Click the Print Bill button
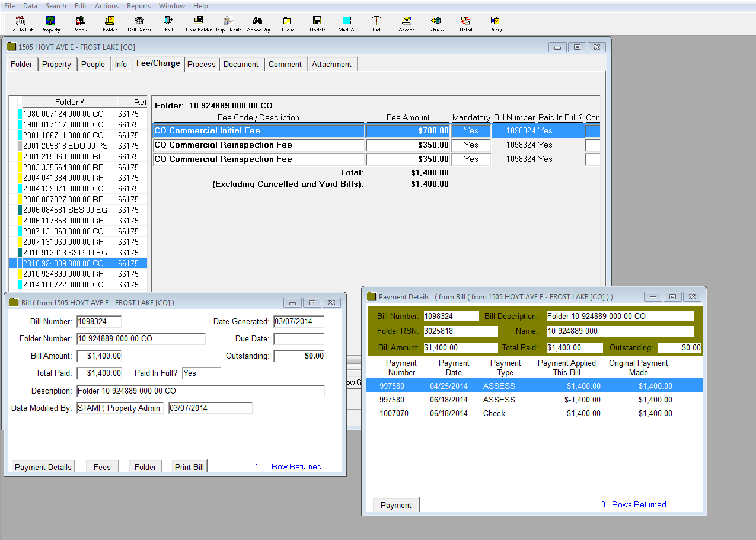Viewport: 756px width, 540px height. [x=189, y=467]
